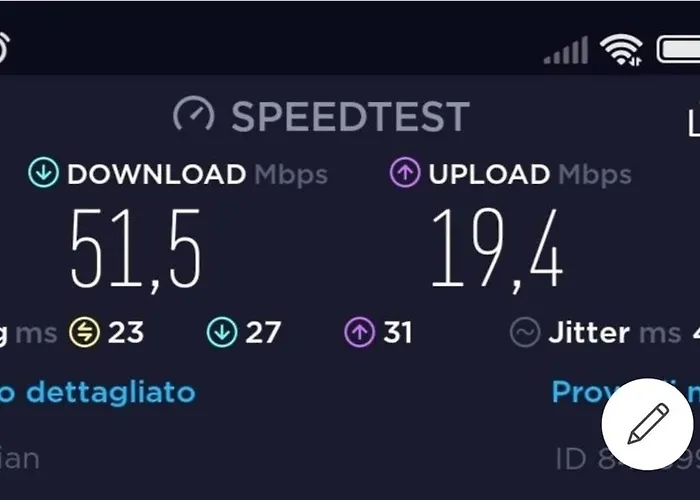Image resolution: width=700 pixels, height=500 pixels.
Task: Click the Jitter wave icon
Action: click(525, 332)
